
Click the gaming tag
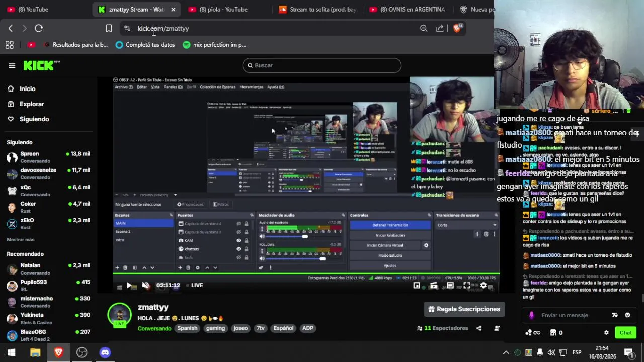click(215, 328)
